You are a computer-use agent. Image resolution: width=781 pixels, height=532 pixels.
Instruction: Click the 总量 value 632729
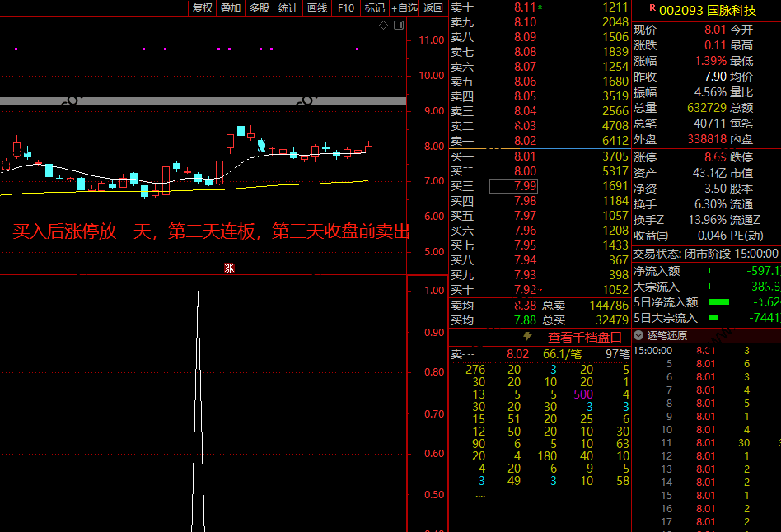707,108
